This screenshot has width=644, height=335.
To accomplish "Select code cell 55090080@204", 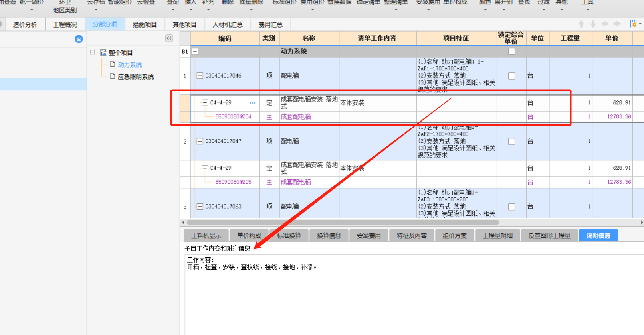I will (x=233, y=117).
